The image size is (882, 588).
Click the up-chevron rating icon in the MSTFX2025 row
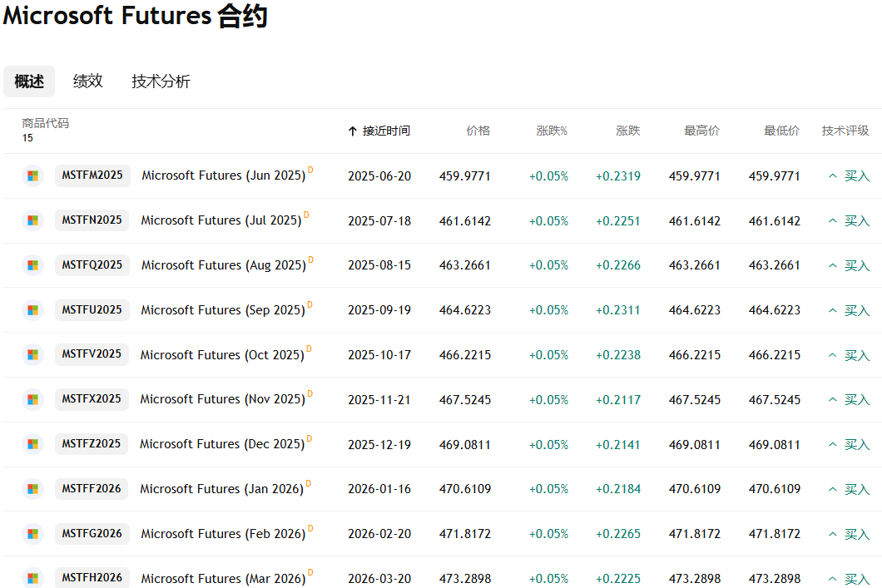833,400
